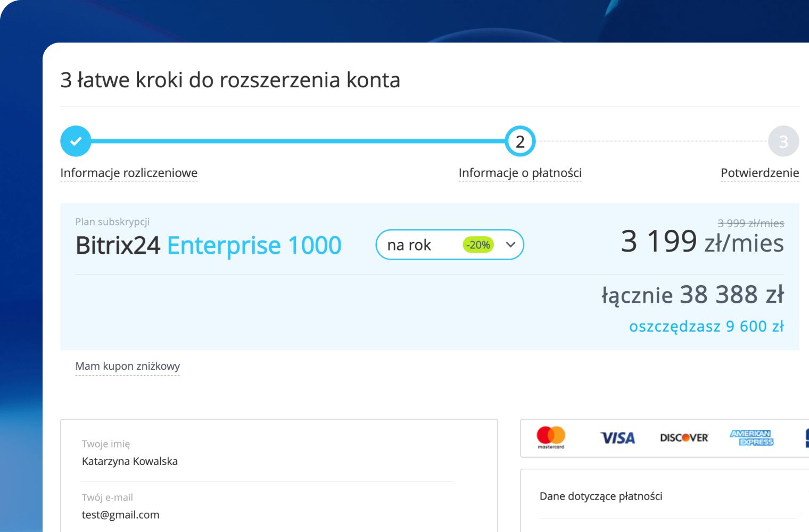Click the greyed-out step 3 circle

[x=783, y=141]
